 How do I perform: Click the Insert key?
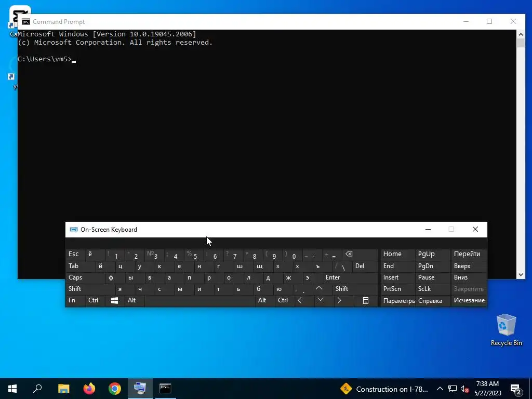[x=397, y=277]
